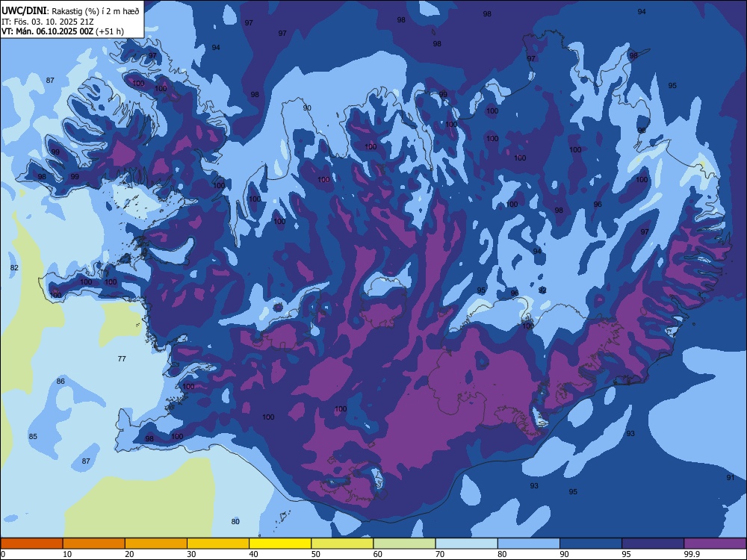Screen dimensions: 747x560
Task: Click the humidity value '77' on the map
Action: (122, 358)
